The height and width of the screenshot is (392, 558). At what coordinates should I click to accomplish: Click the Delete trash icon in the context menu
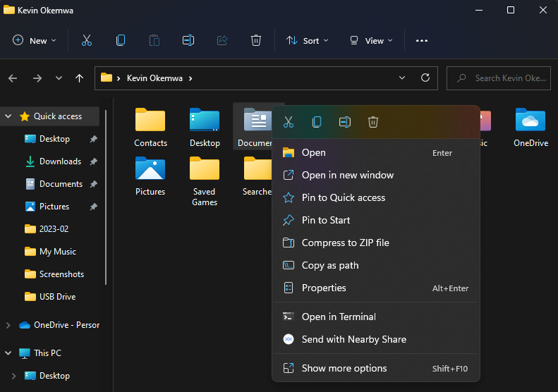coord(373,122)
